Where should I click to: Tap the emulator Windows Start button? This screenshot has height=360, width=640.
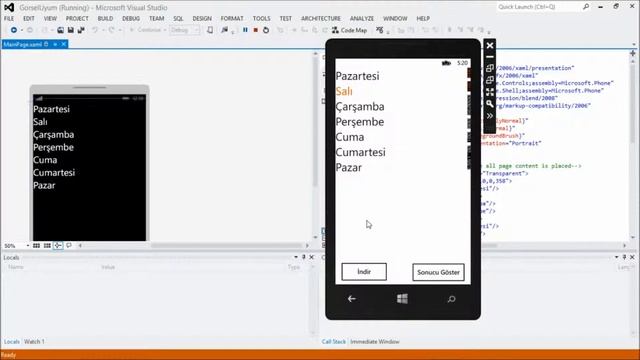pyautogui.click(x=402, y=299)
